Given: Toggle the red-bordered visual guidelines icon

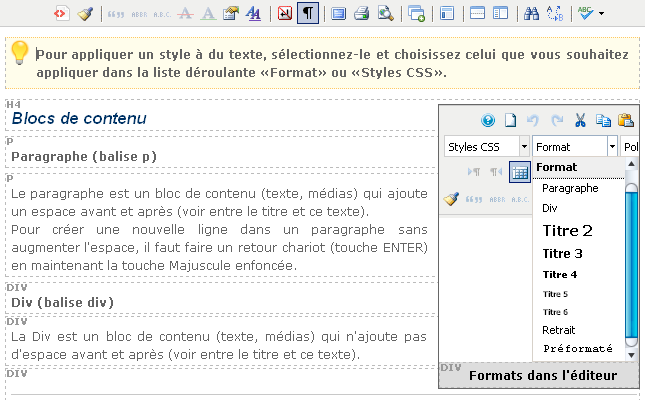Looking at the screenshot, I should (x=285, y=13).
